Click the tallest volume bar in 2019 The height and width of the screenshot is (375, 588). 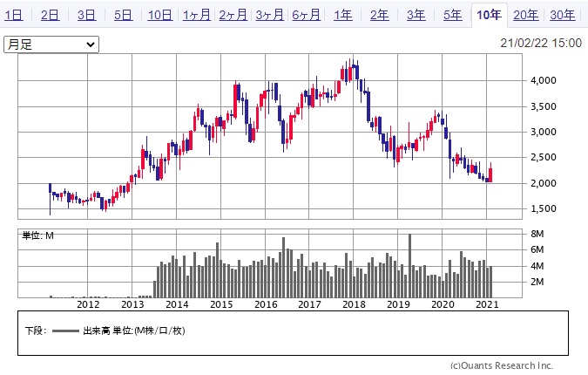tap(409, 266)
